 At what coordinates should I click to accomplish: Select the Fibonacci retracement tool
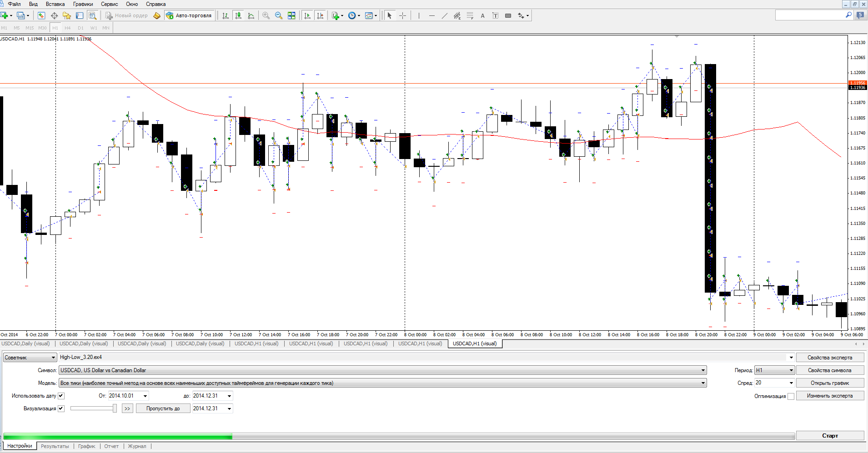click(x=470, y=15)
